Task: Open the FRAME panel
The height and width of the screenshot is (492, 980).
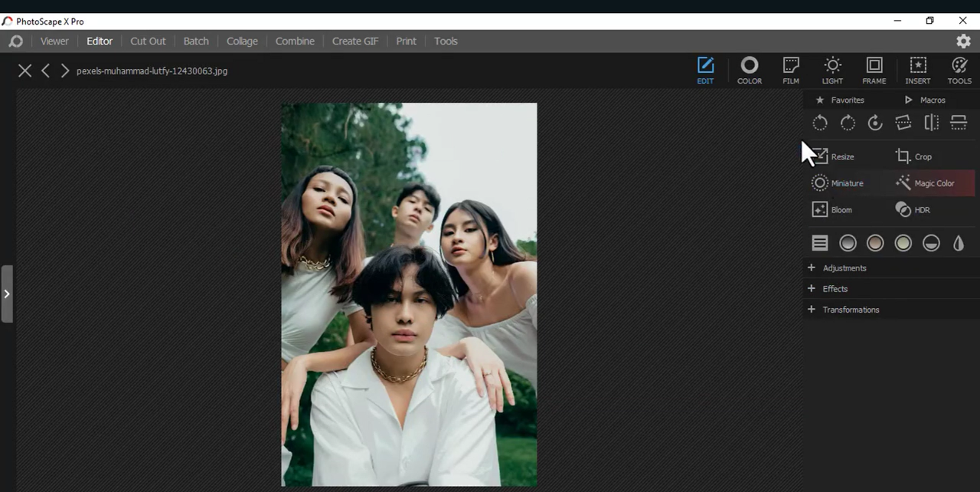Action: coord(874,70)
